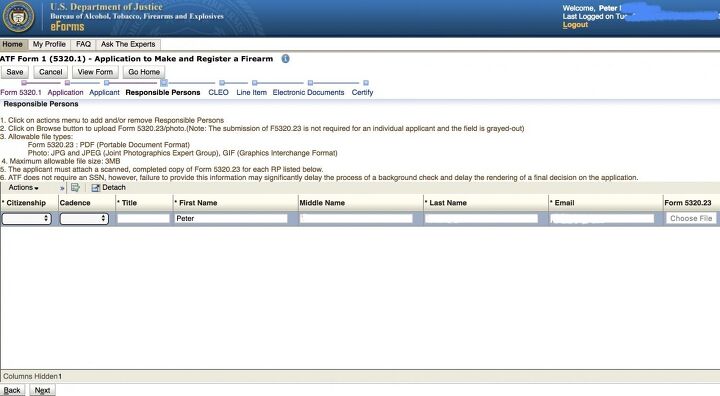Select the Line Item step marker
The height and width of the screenshot is (396, 720).
click(x=254, y=83)
